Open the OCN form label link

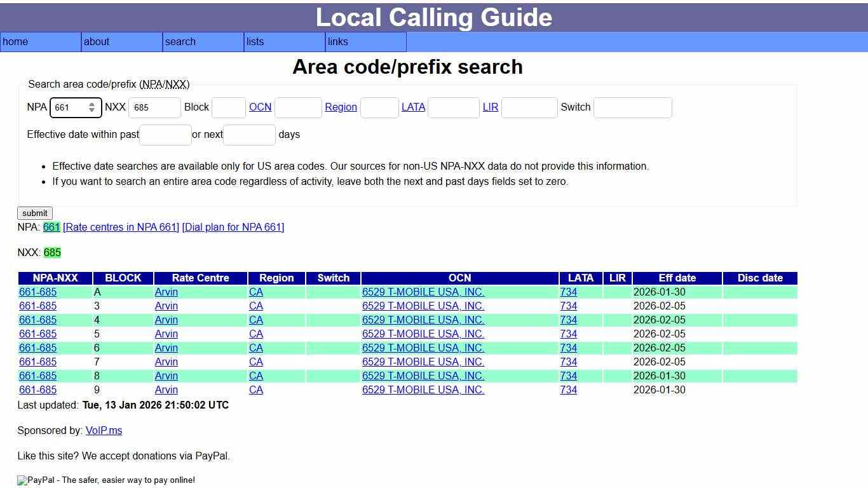pyautogui.click(x=260, y=107)
